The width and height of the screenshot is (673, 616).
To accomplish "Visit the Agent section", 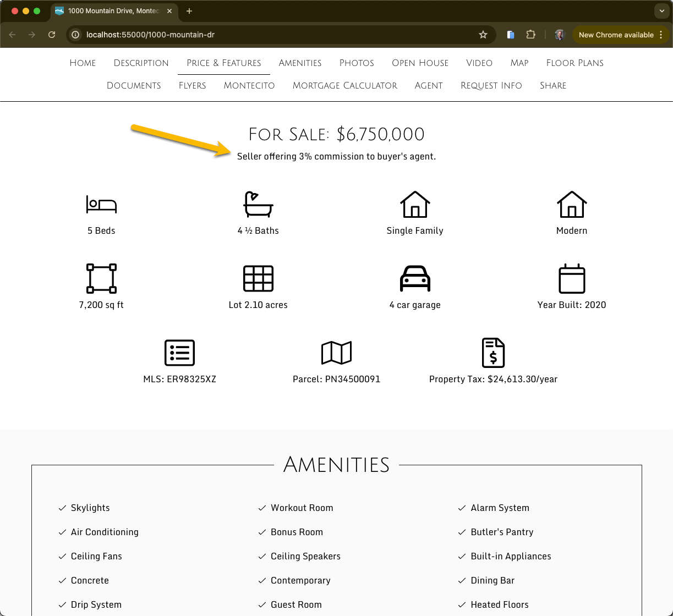I will point(429,85).
